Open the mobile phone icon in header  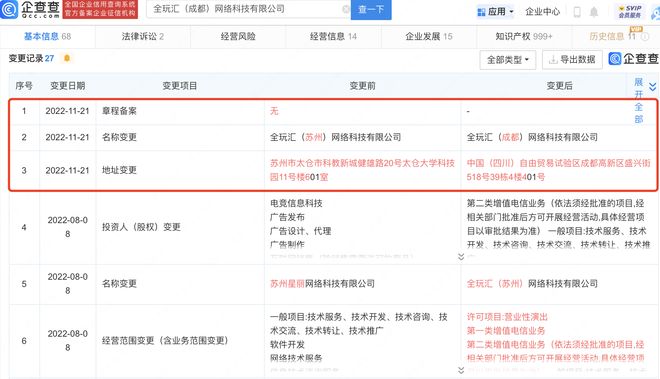[x=577, y=12]
